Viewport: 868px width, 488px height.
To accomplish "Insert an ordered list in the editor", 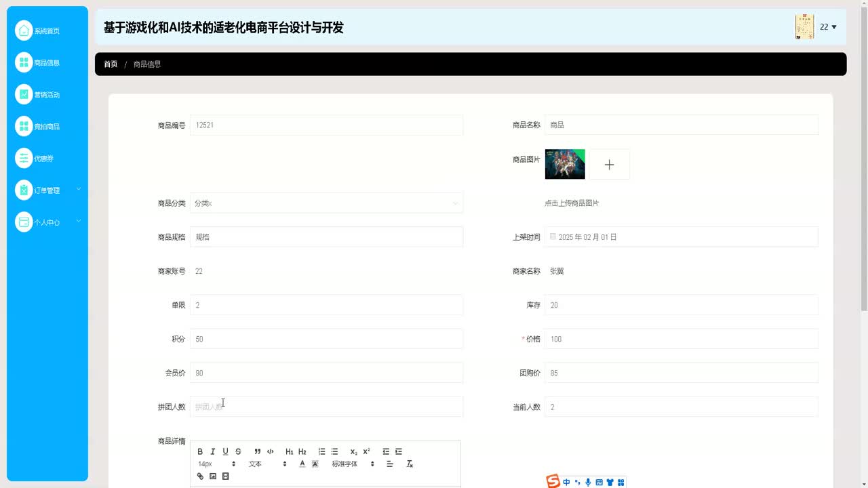I will 321,451.
